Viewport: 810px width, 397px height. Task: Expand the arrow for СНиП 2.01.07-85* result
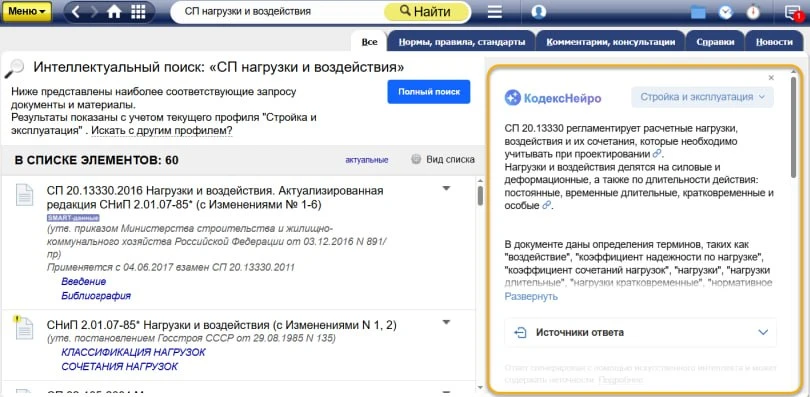tap(447, 323)
